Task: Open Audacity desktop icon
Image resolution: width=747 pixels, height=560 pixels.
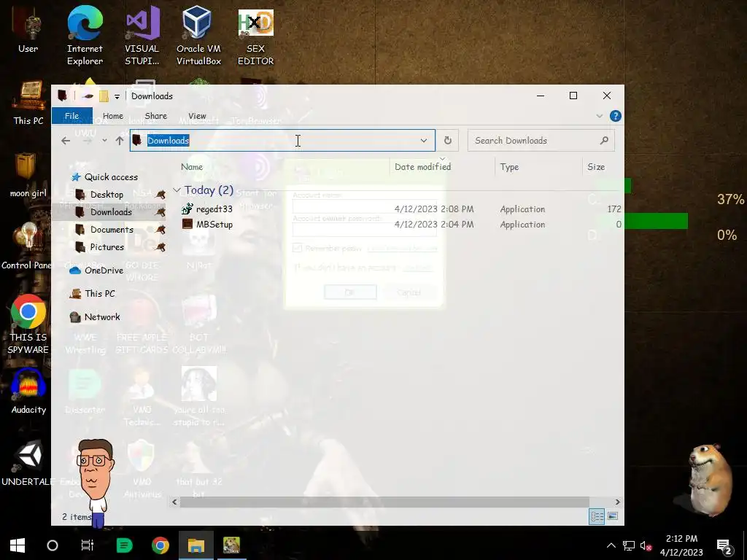Action: [28, 391]
